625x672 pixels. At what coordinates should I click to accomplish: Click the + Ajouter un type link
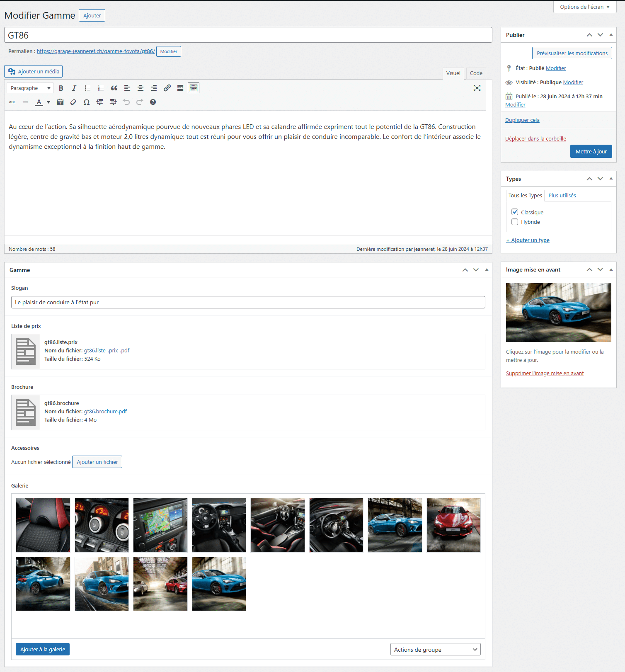pyautogui.click(x=528, y=240)
